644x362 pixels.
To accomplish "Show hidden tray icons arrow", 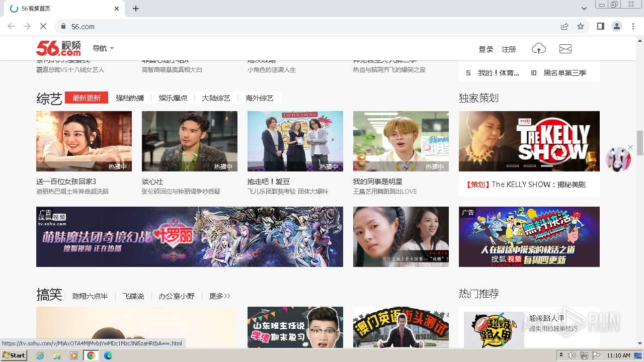I will [561, 355].
